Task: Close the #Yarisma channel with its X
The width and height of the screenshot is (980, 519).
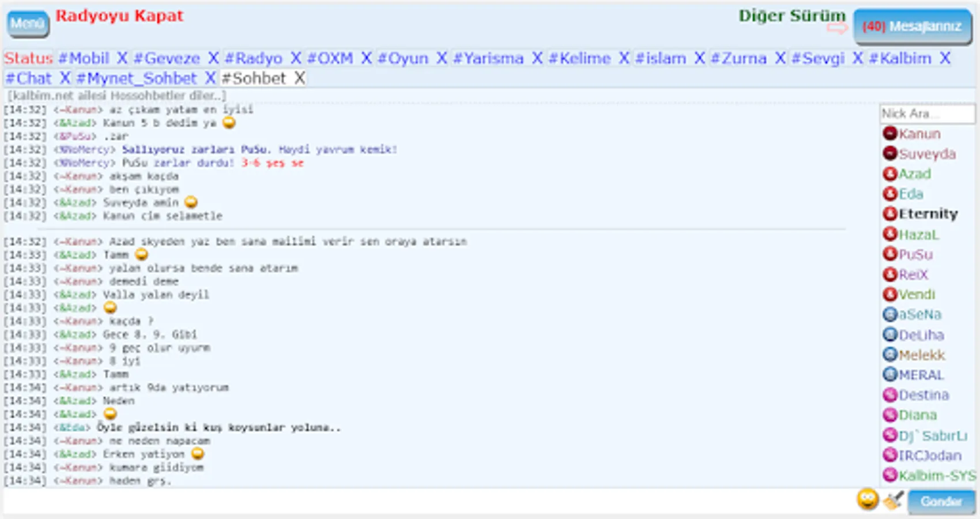Action: coord(537,58)
